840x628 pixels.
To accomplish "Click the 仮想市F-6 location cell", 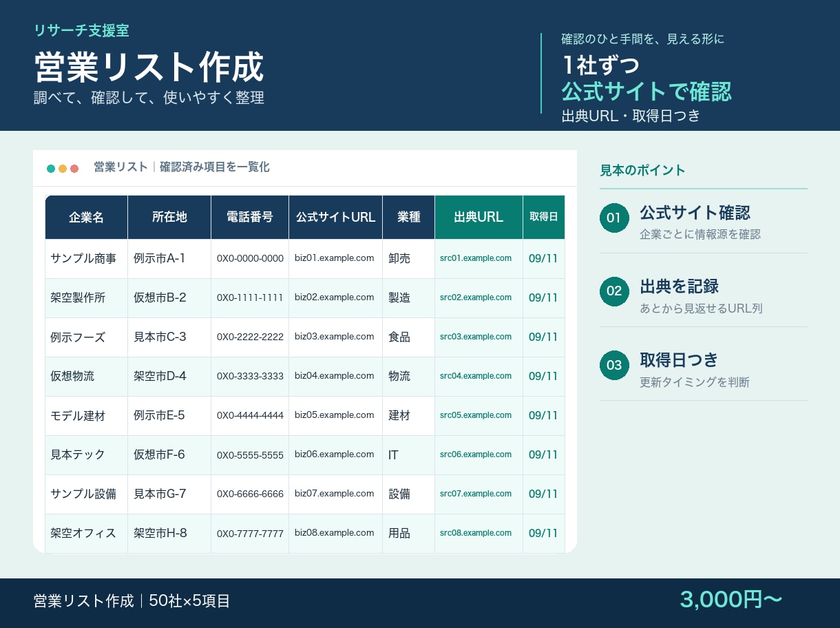I will (x=169, y=455).
